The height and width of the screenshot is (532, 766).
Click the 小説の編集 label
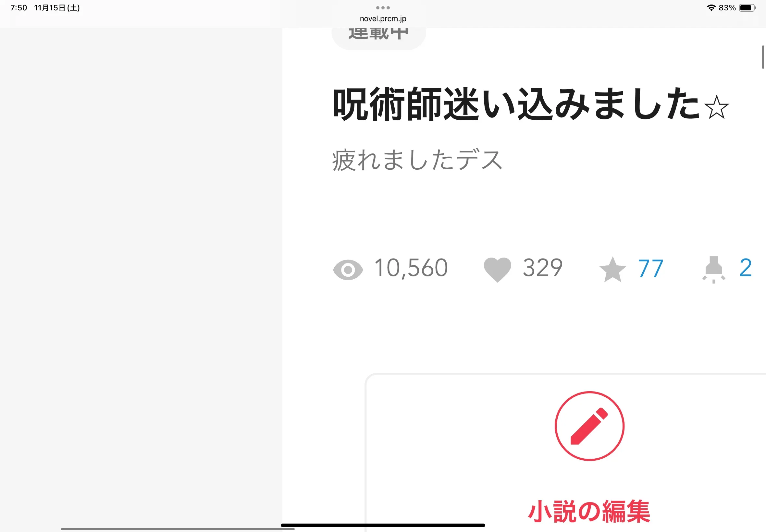(x=589, y=512)
